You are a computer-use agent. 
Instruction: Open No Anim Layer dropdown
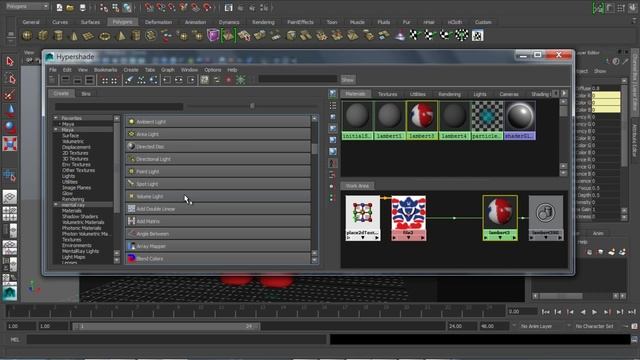[536, 326]
